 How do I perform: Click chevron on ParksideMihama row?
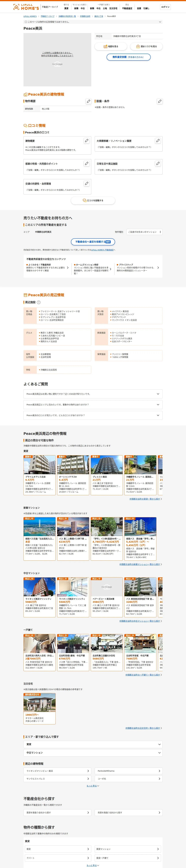(159, 771)
